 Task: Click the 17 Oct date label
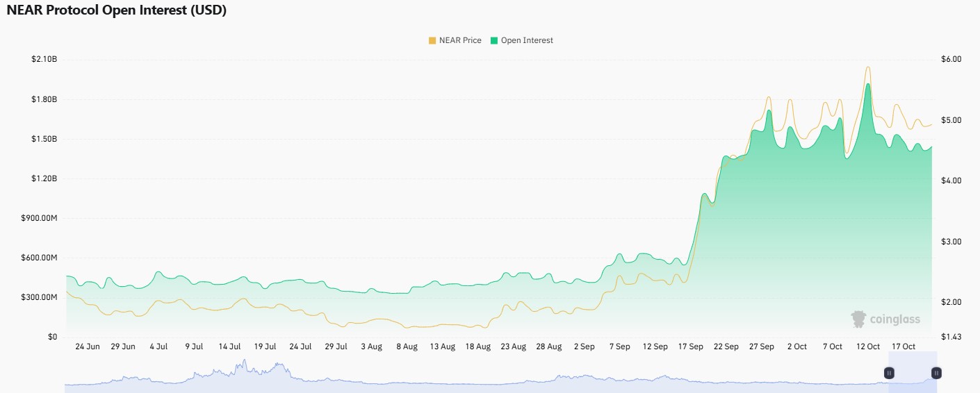coord(903,346)
